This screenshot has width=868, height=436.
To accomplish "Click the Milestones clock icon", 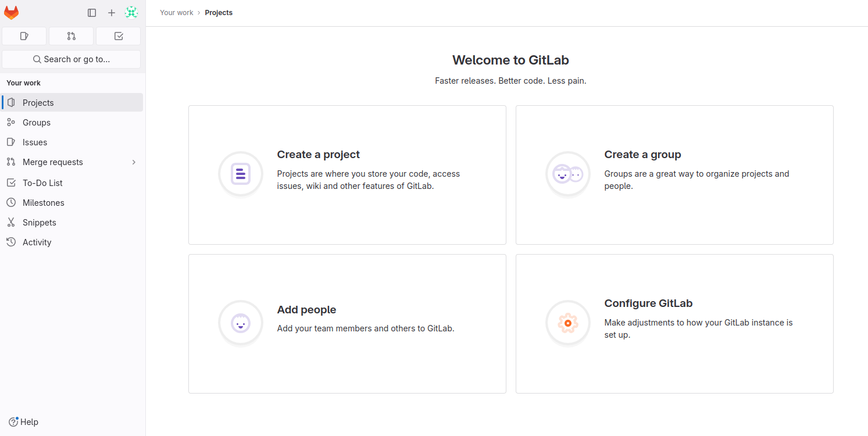I will coord(11,203).
